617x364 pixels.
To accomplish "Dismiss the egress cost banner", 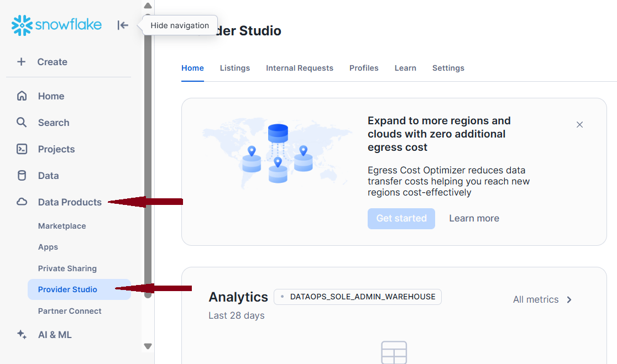I will 579,125.
